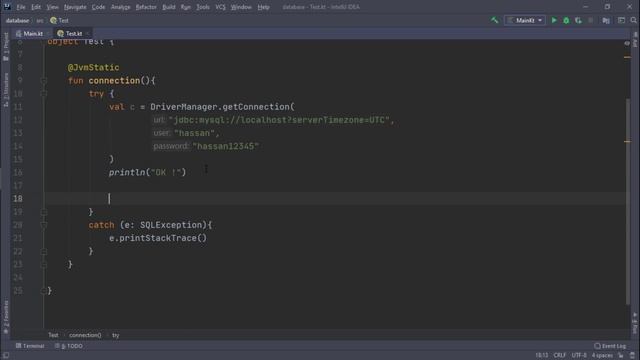Click the IntelliJ IDEA logo icon

(7, 7)
